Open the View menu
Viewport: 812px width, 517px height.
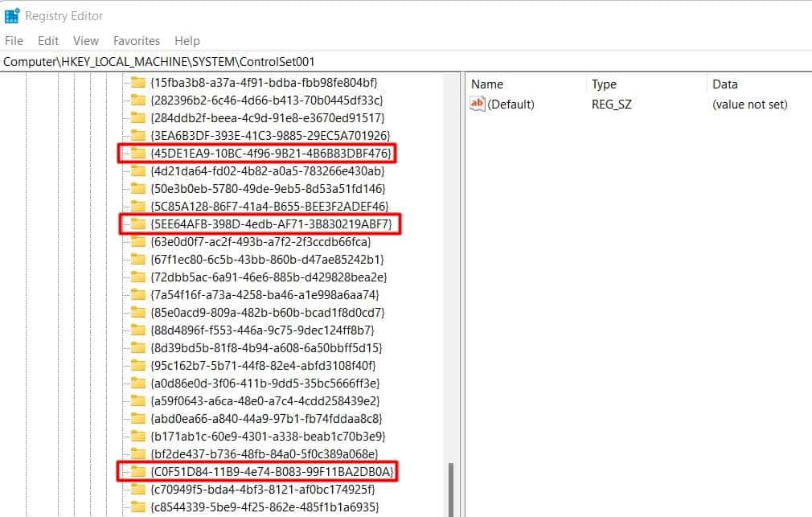pyautogui.click(x=86, y=41)
